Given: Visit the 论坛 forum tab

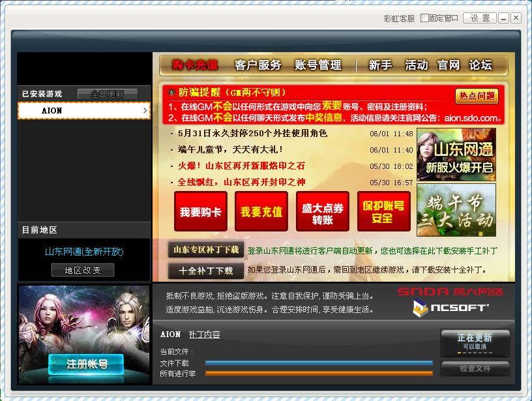Looking at the screenshot, I should (x=480, y=65).
